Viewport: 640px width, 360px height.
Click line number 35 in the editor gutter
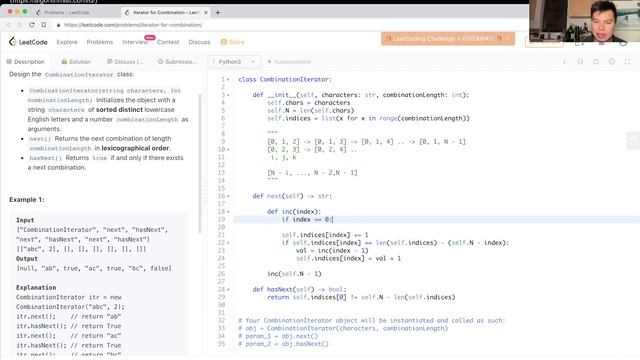point(222,344)
